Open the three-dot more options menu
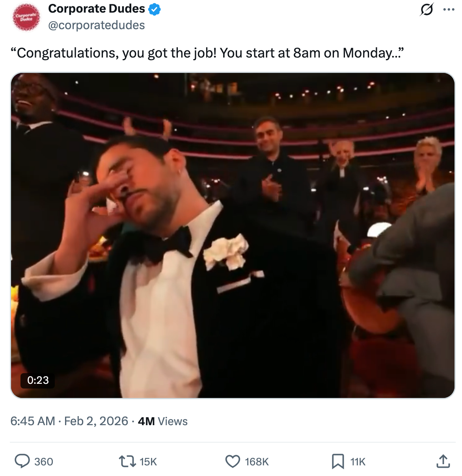Image resolution: width=462 pixels, height=476 pixels. coord(449,9)
